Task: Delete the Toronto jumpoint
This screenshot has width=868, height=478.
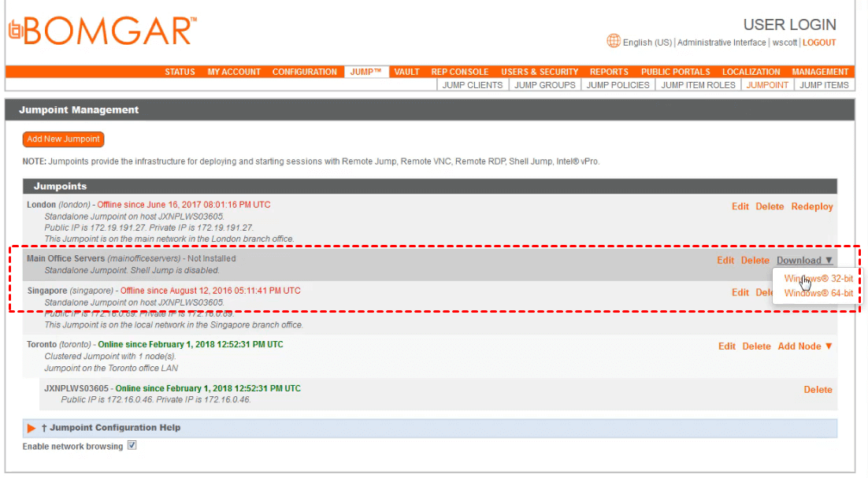Action: (756, 346)
